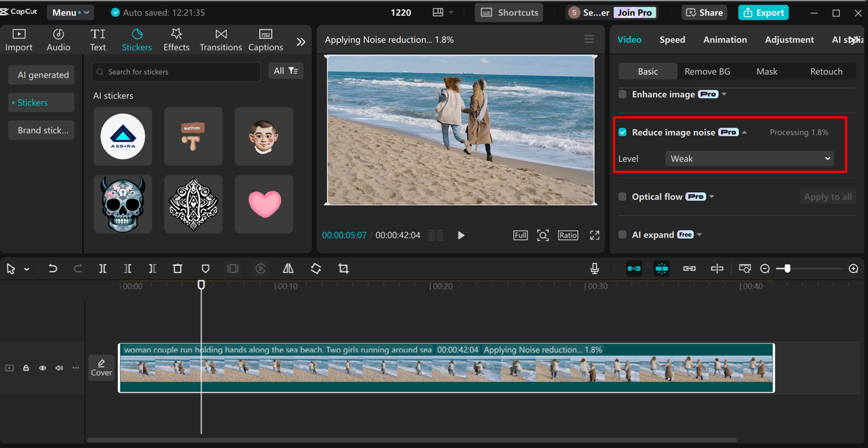
Task: Toggle clip linkage icon
Action: (x=690, y=269)
